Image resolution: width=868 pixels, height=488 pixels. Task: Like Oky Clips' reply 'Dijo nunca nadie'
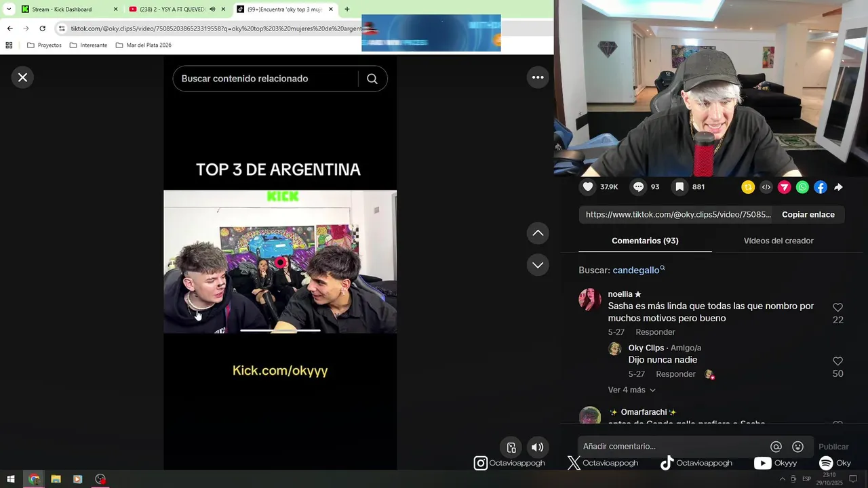pyautogui.click(x=837, y=361)
